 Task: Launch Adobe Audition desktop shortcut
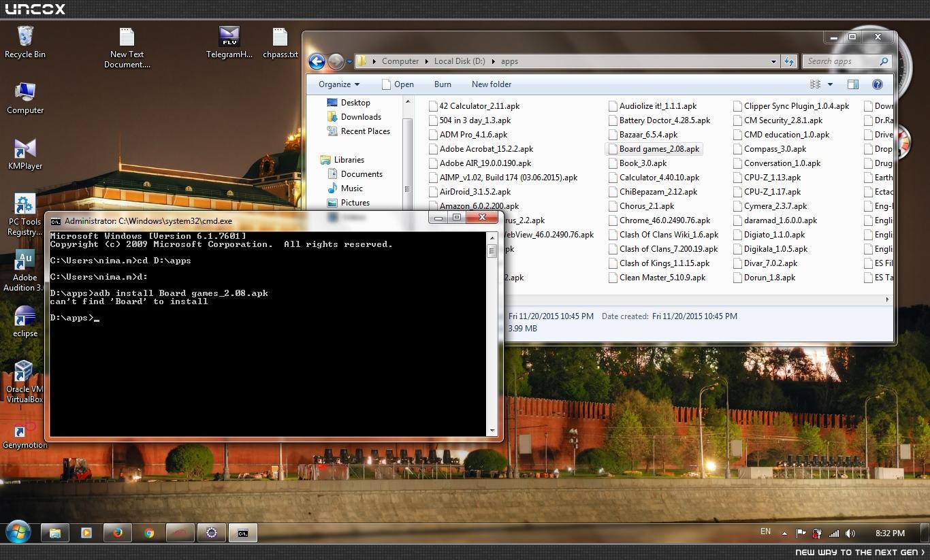pyautogui.click(x=25, y=271)
